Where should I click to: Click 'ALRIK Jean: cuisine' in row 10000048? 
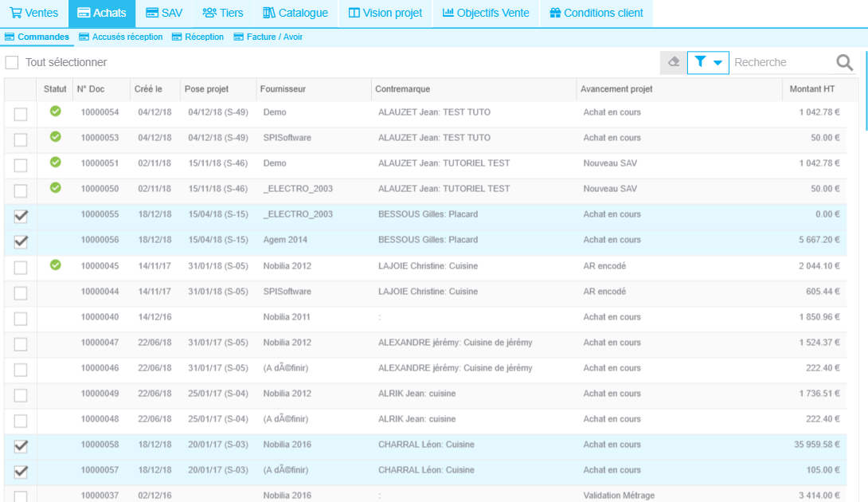click(x=416, y=419)
